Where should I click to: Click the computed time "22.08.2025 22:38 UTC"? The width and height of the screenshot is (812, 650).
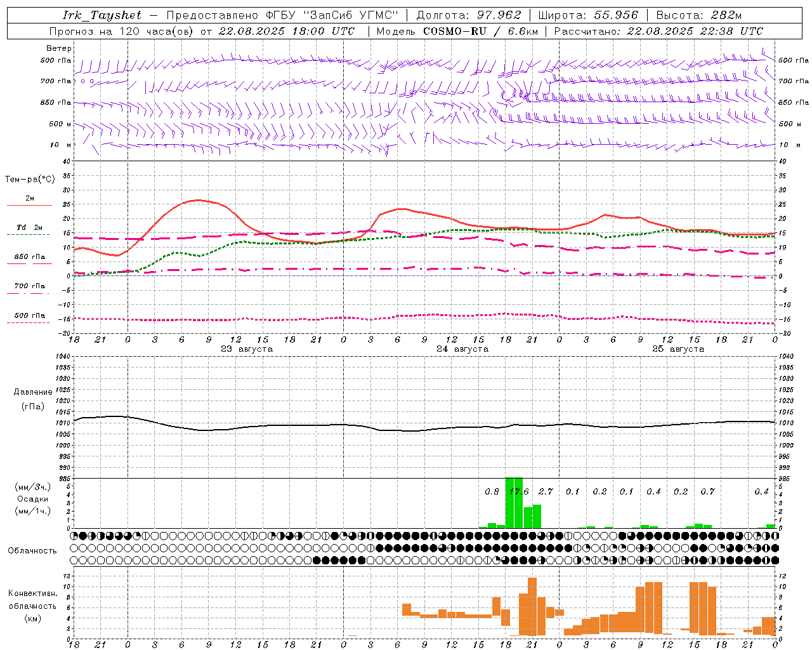coord(695,31)
